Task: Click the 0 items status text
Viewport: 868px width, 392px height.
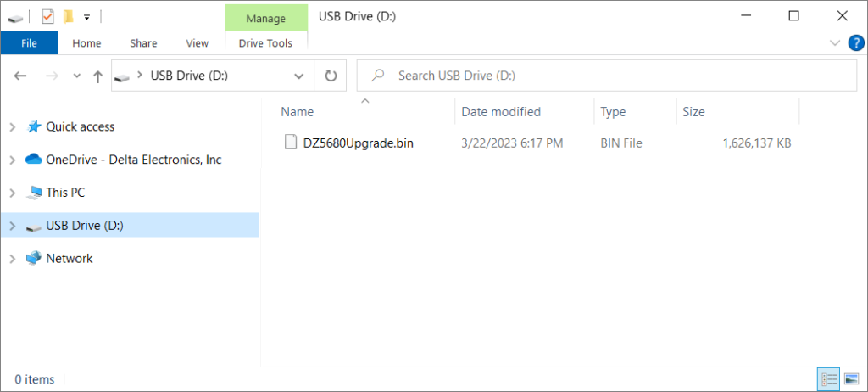Action: pyautogui.click(x=34, y=379)
